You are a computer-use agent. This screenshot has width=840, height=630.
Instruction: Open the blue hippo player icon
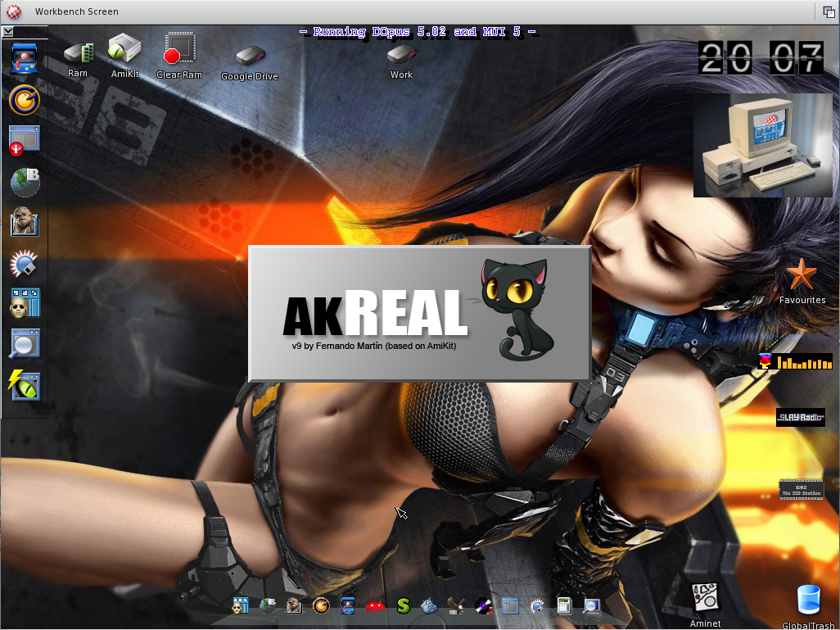(x=429, y=607)
